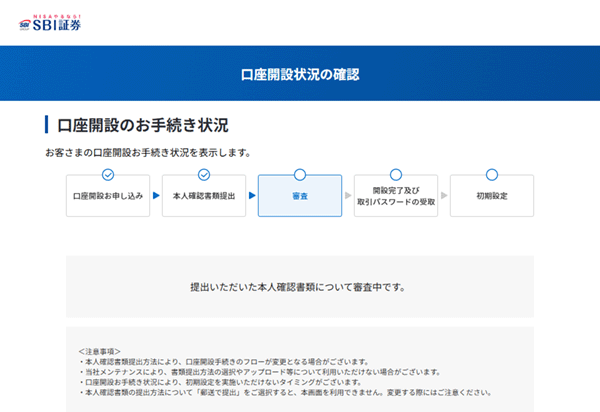Click blue arrow after 本人確認書類提出 step

coord(252,195)
